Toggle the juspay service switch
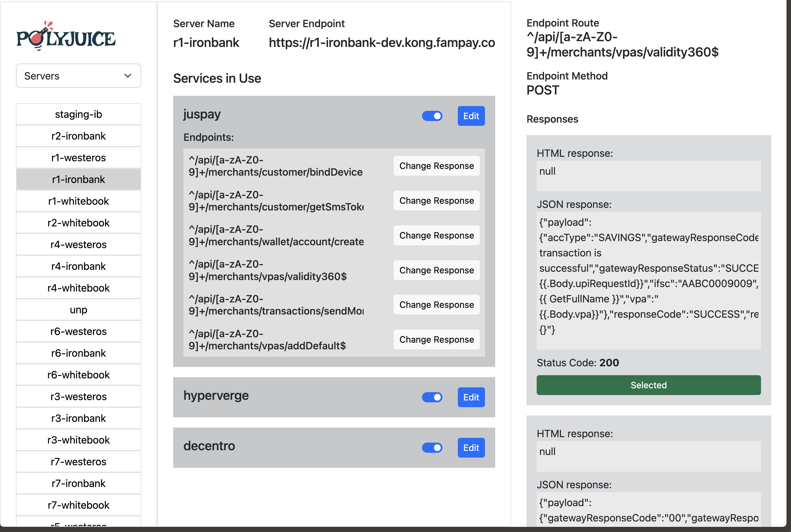The image size is (791, 532). [x=432, y=116]
